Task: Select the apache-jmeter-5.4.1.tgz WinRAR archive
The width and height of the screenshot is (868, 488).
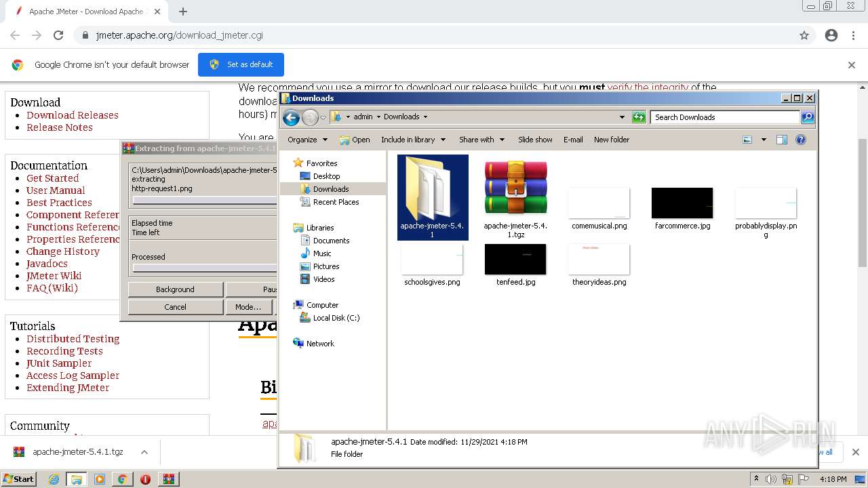Action: point(515,199)
